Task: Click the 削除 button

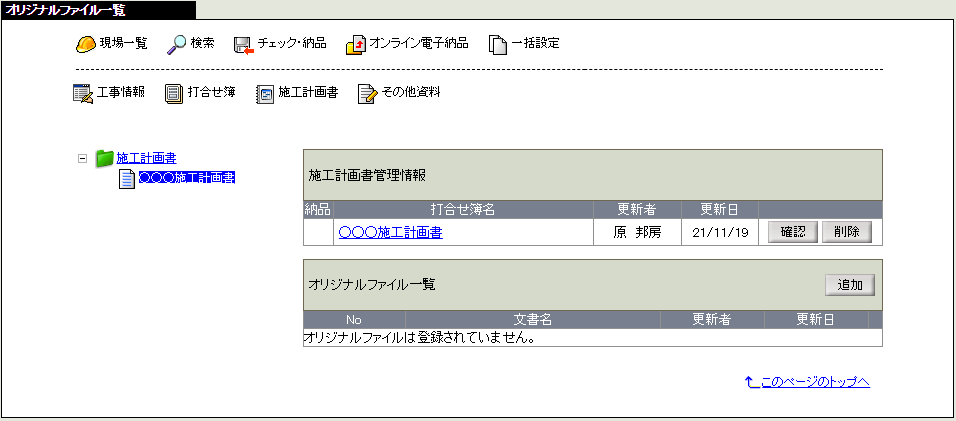Action: click(847, 232)
